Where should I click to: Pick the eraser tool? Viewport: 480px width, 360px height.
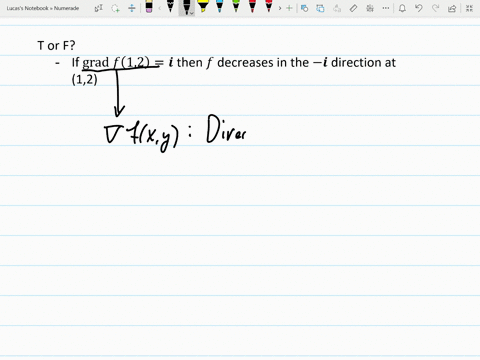tap(149, 7)
